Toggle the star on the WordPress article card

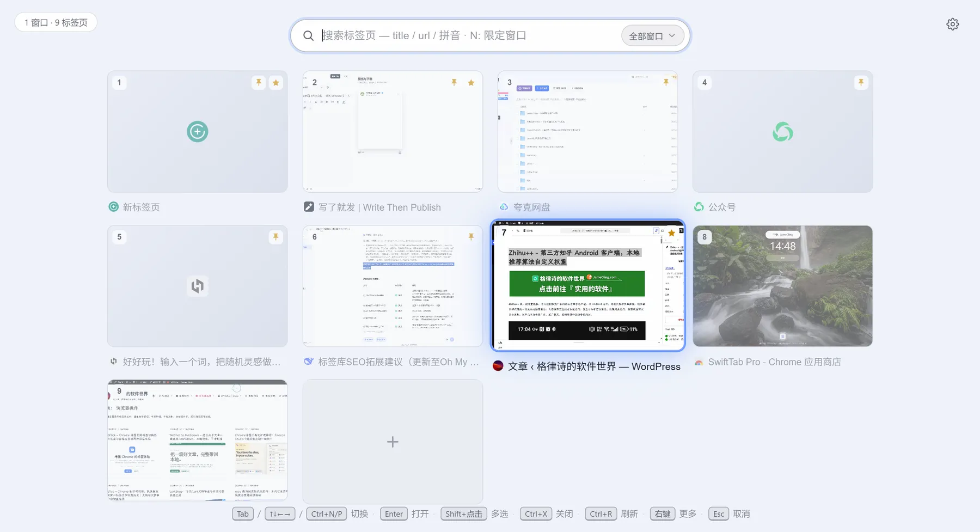(672, 233)
